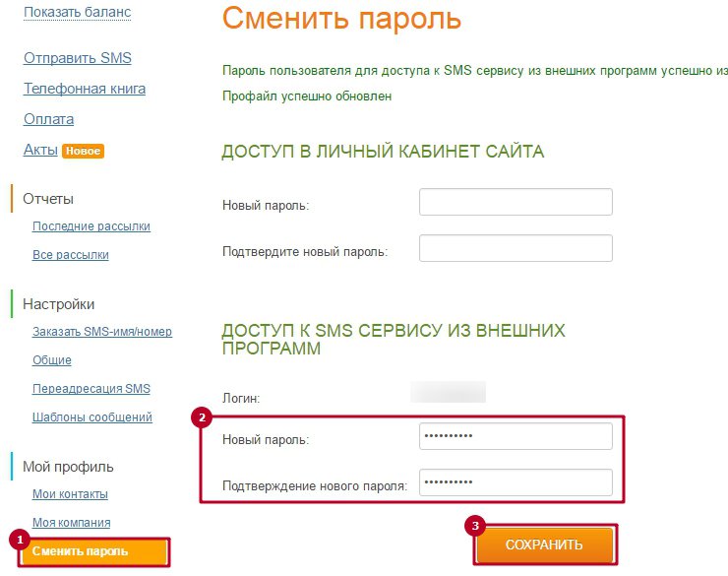Viewport: 728px width, 576px height.
Task: Click 'Подтверждение нового пароля' input field
Action: tap(516, 482)
